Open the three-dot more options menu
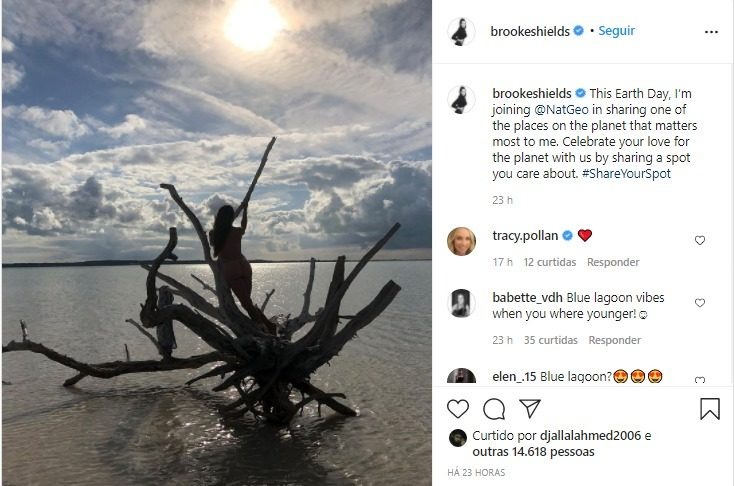Image resolution: width=734 pixels, height=486 pixels. (x=710, y=32)
